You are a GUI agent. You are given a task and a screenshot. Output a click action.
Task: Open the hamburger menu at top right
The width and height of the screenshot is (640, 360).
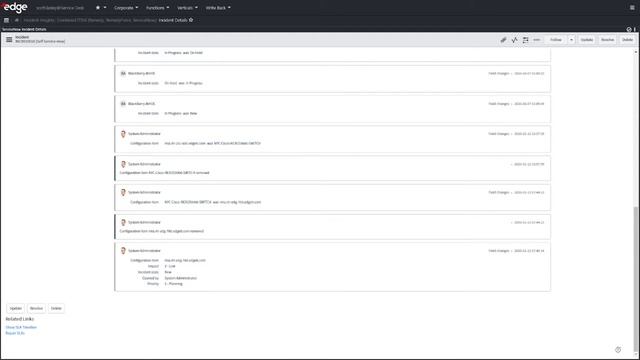632,7
